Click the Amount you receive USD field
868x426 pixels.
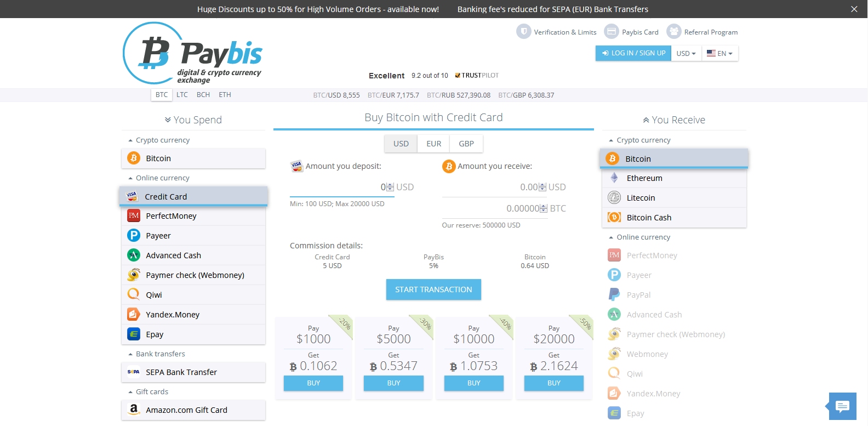point(494,187)
